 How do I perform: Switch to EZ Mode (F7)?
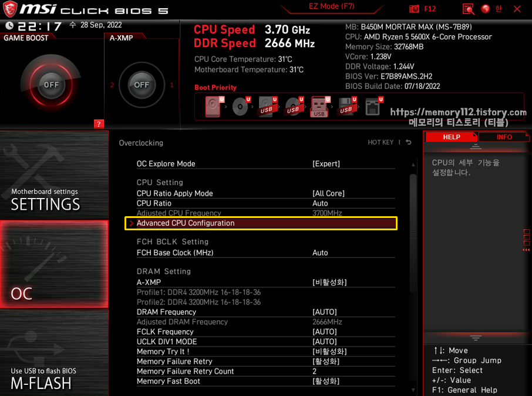click(x=332, y=6)
